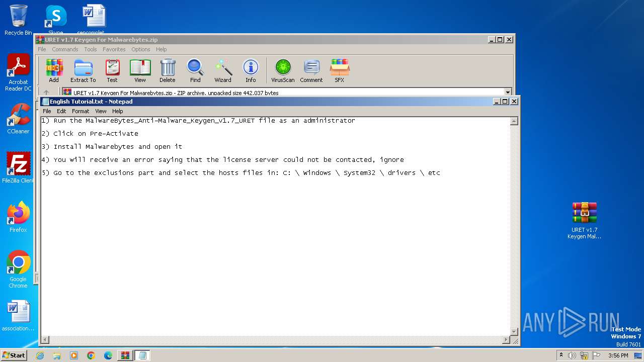The height and width of the screenshot is (362, 644).
Task: Click the Action Center flag tray icon
Action: pyautogui.click(x=596, y=355)
